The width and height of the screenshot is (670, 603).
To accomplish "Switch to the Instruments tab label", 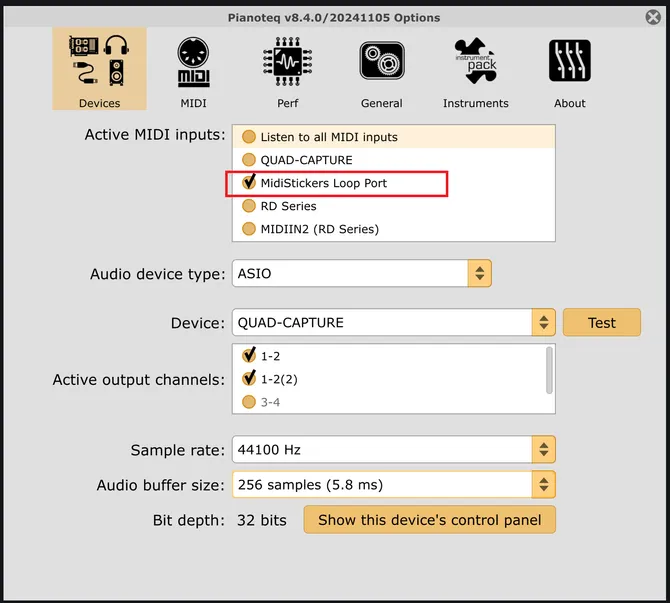I will (x=476, y=103).
